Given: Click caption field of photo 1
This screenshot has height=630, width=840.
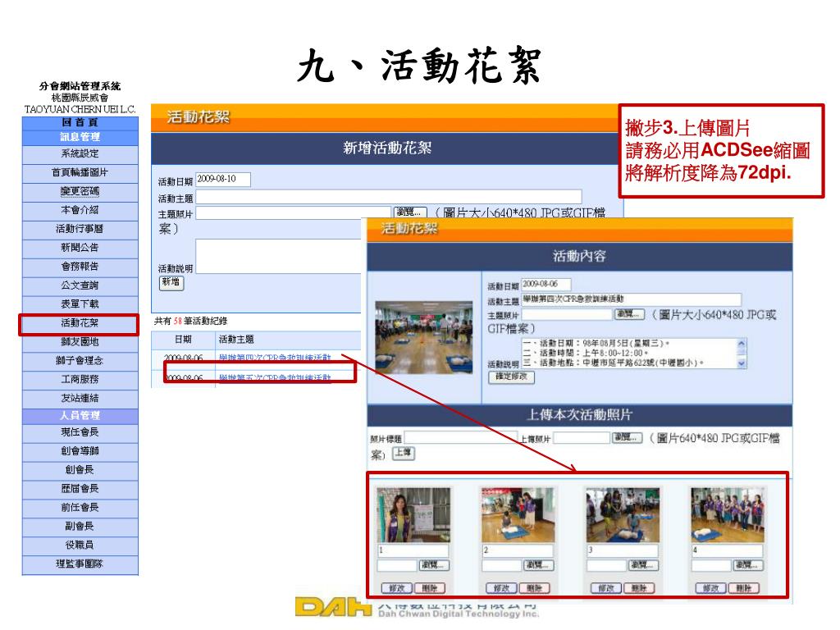Looking at the screenshot, I should (x=413, y=550).
